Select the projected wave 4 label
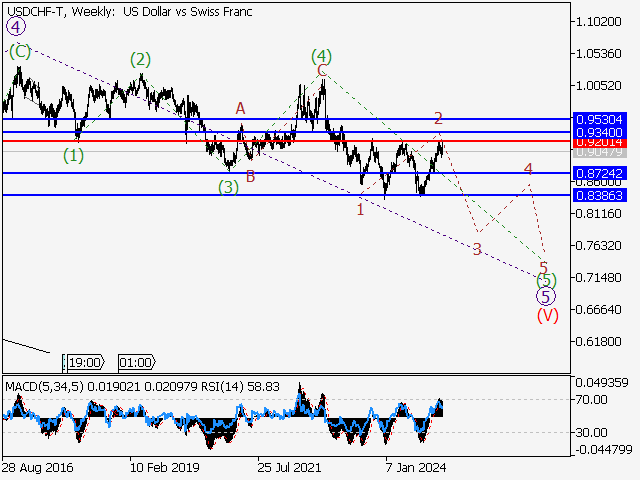This screenshot has height=480, width=640. 528,169
